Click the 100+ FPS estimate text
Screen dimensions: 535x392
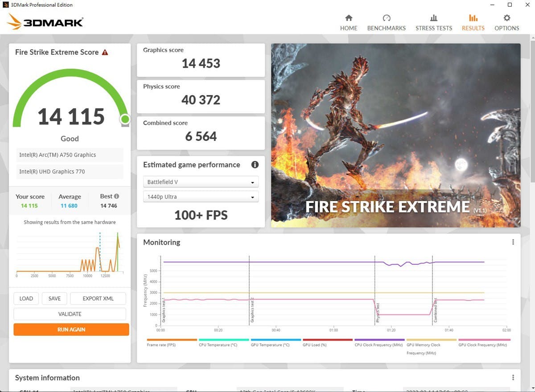(201, 215)
